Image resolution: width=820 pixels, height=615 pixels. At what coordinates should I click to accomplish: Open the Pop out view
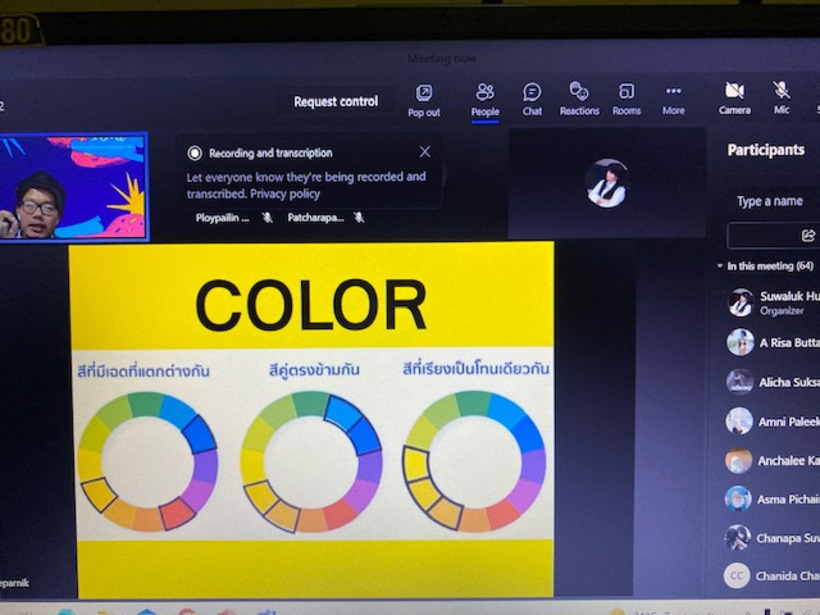(x=424, y=99)
